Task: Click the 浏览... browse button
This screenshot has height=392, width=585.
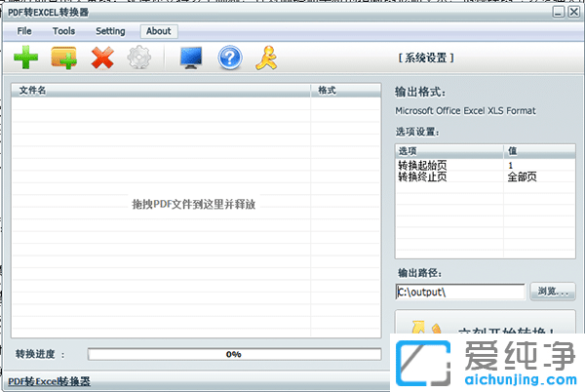Action: 553,292
